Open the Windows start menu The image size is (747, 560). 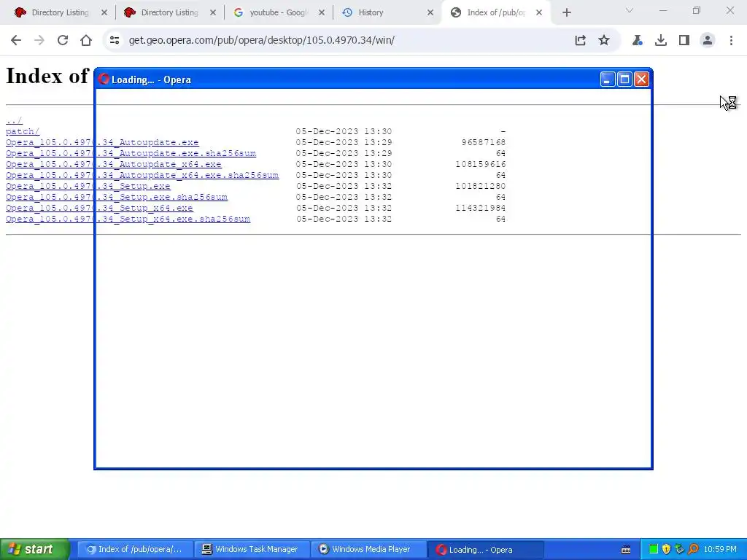click(x=34, y=550)
